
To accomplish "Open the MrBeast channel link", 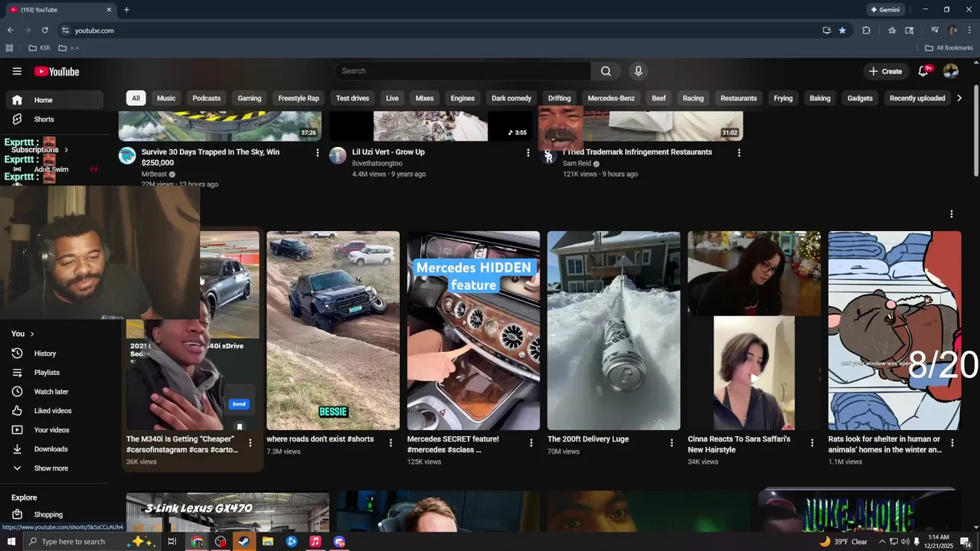I will tap(154, 174).
